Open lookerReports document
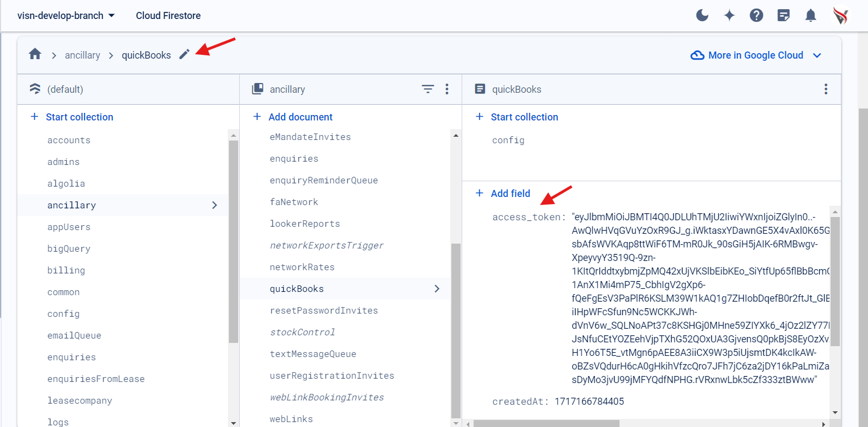This screenshot has width=868, height=427. [x=305, y=224]
